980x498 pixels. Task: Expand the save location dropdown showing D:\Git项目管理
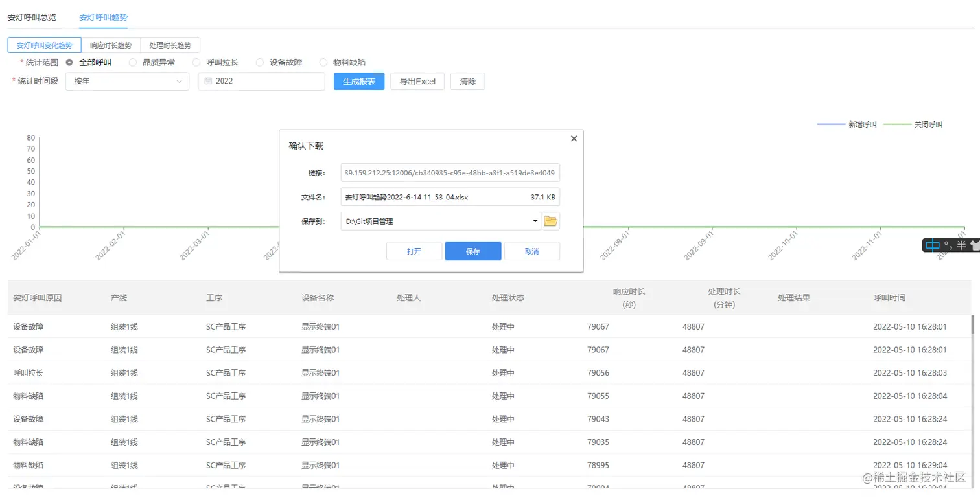pos(535,221)
